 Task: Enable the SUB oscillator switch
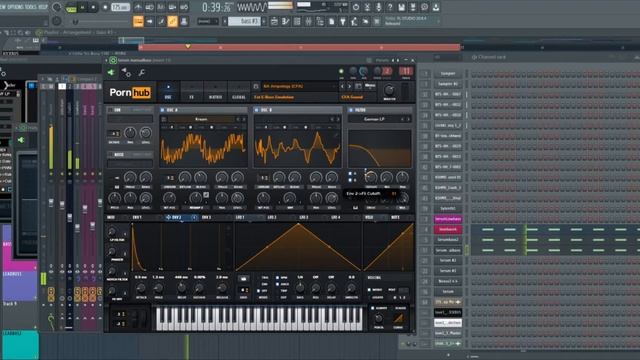[x=110, y=110]
